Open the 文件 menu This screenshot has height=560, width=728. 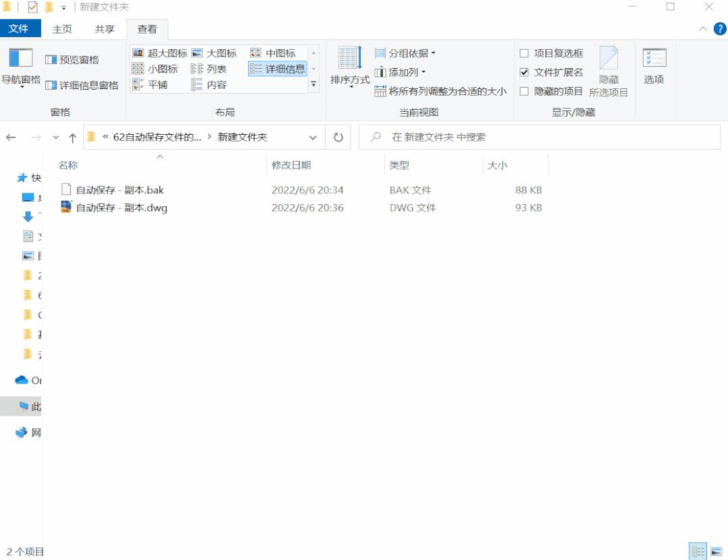click(x=20, y=29)
